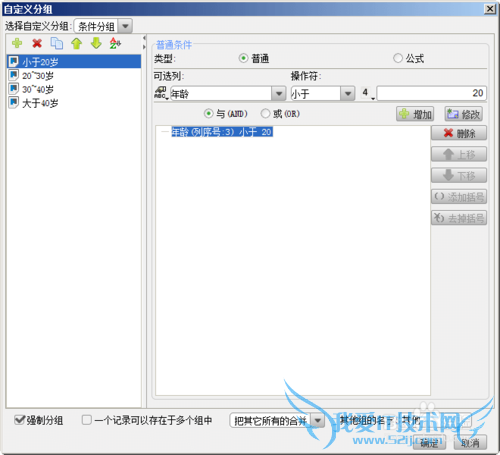Click the 删除 delete condition button
Screen dimensions: 500x455
[x=459, y=133]
